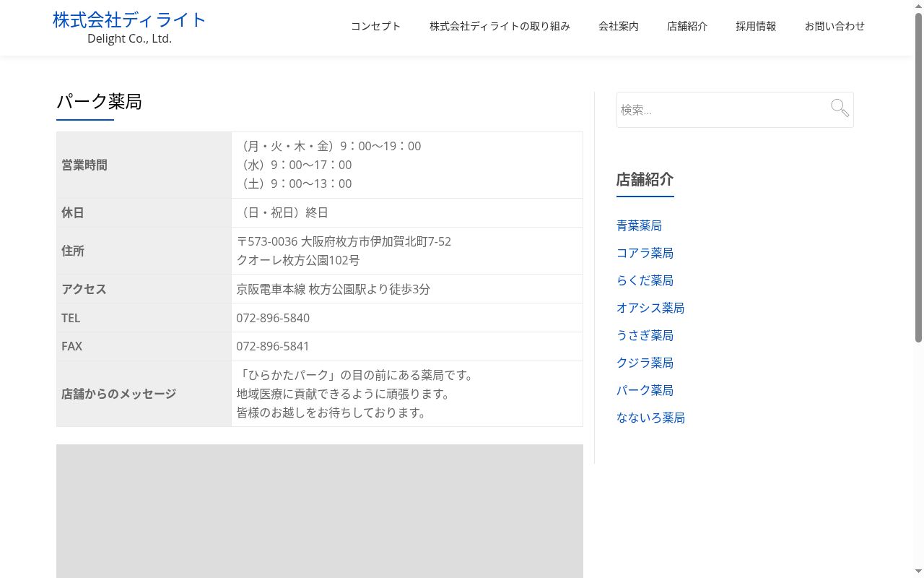Click the address 〒573-0036 大阪府枚方市伊加賀北町7-52

pos(344,241)
